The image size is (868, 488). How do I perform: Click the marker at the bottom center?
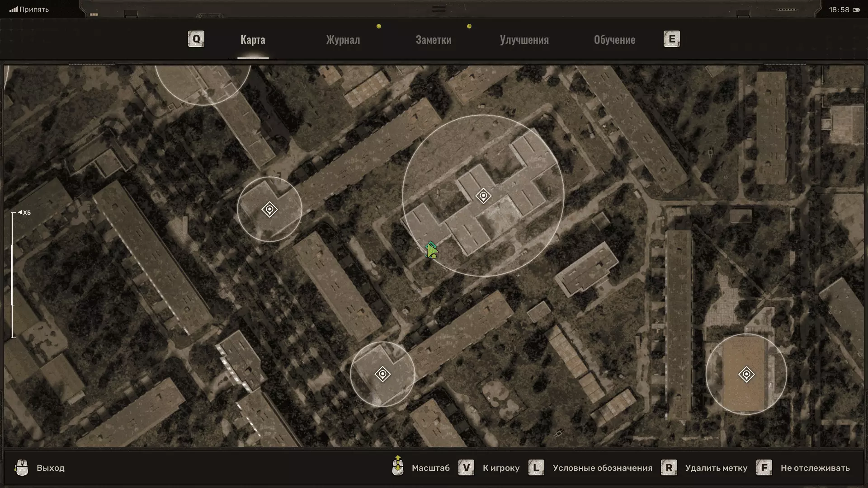382,374
